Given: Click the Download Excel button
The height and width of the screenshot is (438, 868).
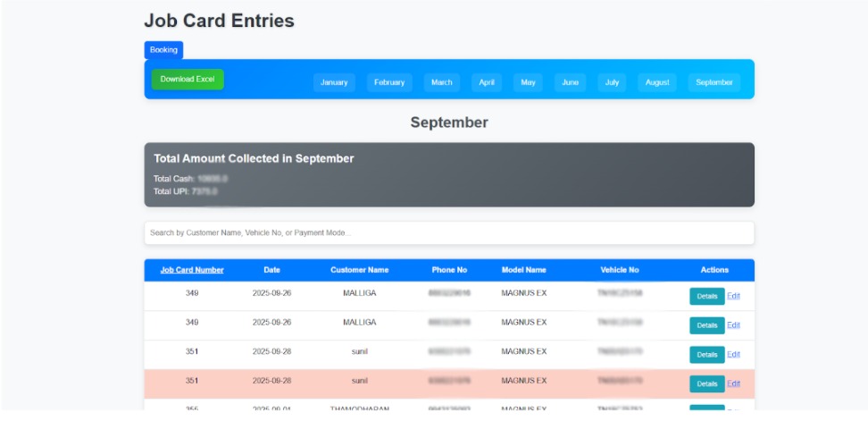Looking at the screenshot, I should (x=188, y=80).
